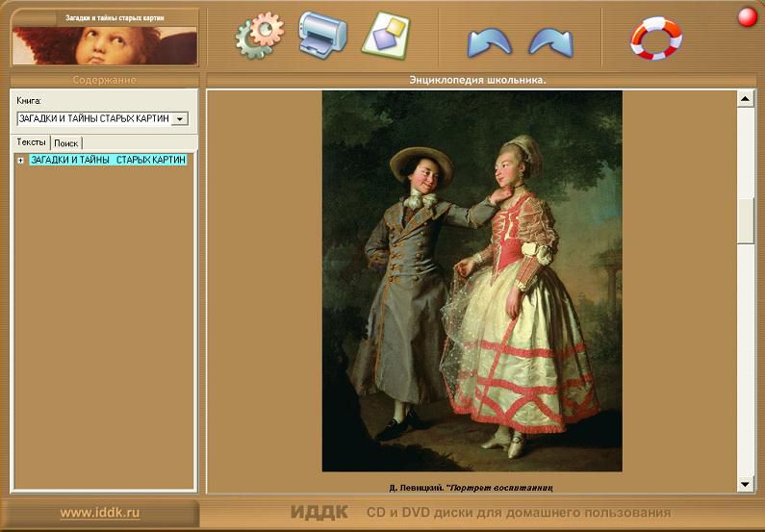The height and width of the screenshot is (532, 765).
Task: Click the colored shapes icon
Action: coord(385,35)
